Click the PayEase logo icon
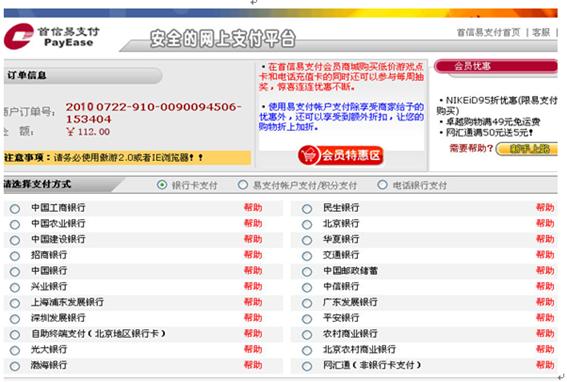Image resolution: width=567 pixels, height=382 pixels. point(18,36)
